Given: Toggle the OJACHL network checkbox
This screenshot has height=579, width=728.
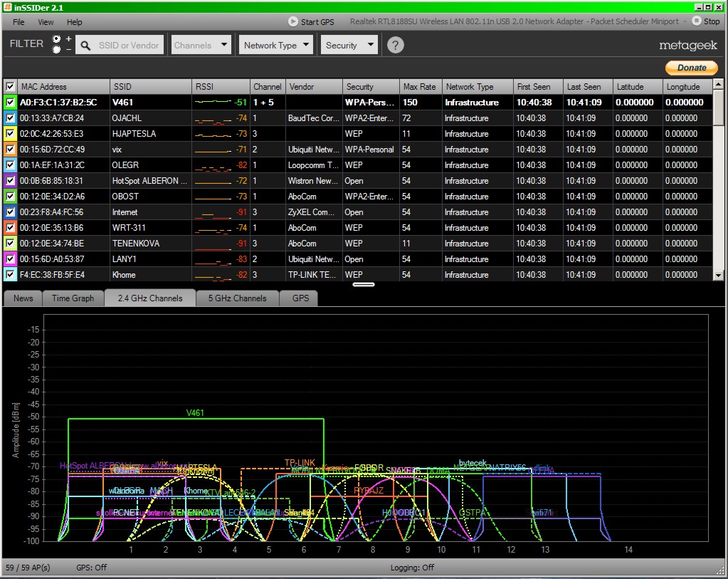Looking at the screenshot, I should point(10,118).
